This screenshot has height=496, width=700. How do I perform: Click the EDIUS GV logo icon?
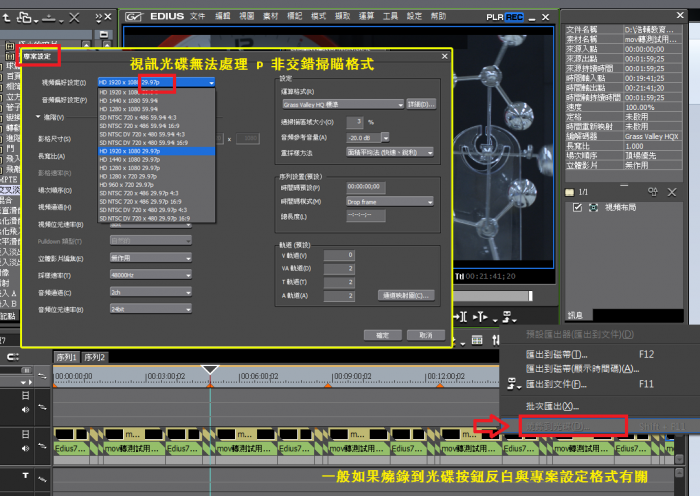tap(135, 17)
